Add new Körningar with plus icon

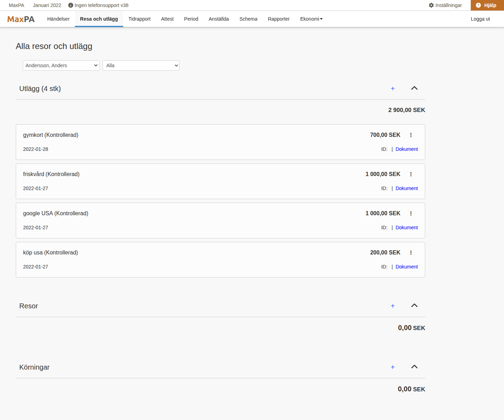coord(393,367)
